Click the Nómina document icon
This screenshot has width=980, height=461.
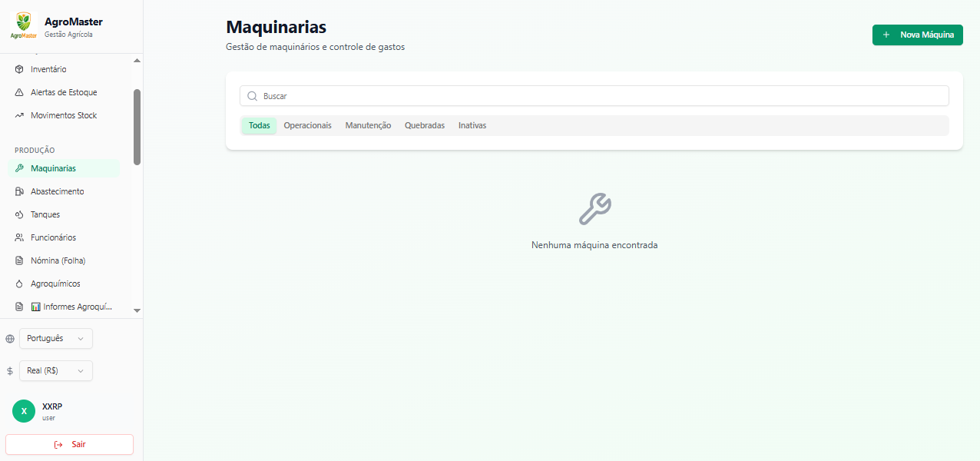19,260
